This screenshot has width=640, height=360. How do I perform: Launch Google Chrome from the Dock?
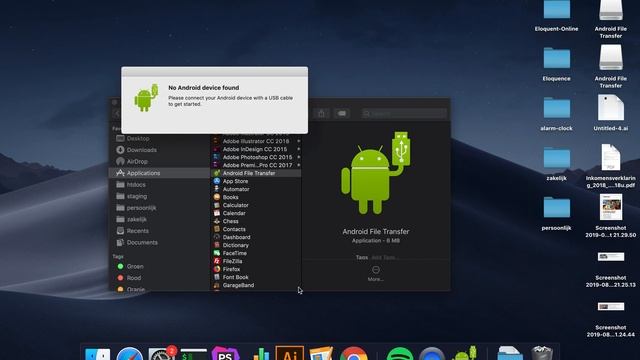click(353, 354)
